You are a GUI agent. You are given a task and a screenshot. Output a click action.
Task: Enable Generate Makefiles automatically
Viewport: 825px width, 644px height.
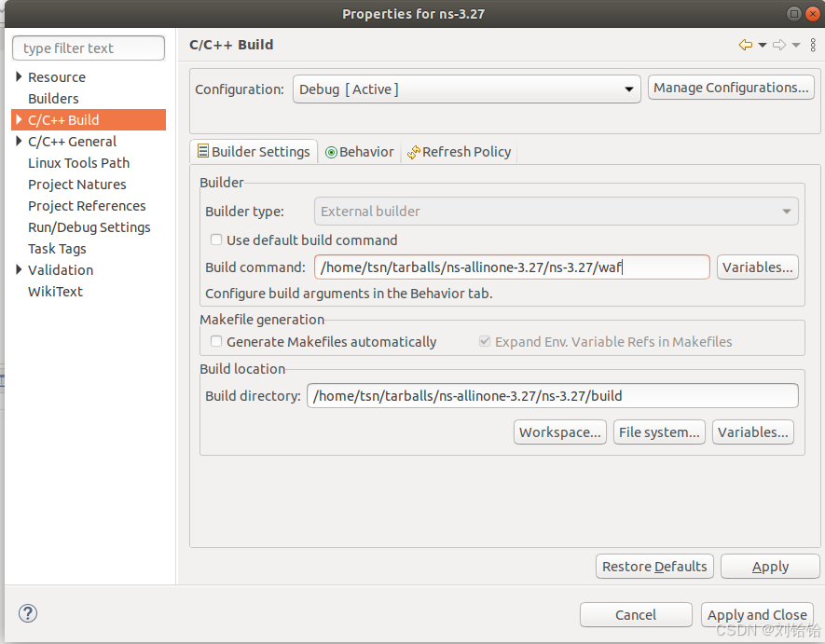coord(215,342)
